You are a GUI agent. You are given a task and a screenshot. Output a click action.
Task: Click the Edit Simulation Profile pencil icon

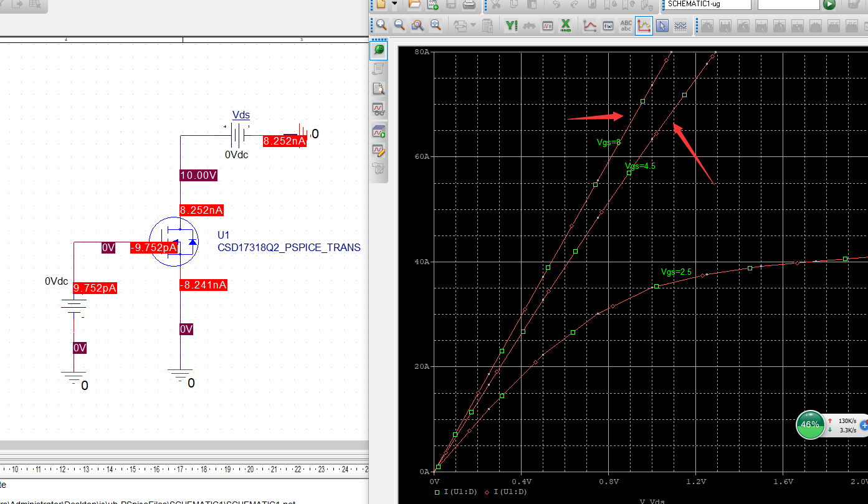tap(378, 150)
